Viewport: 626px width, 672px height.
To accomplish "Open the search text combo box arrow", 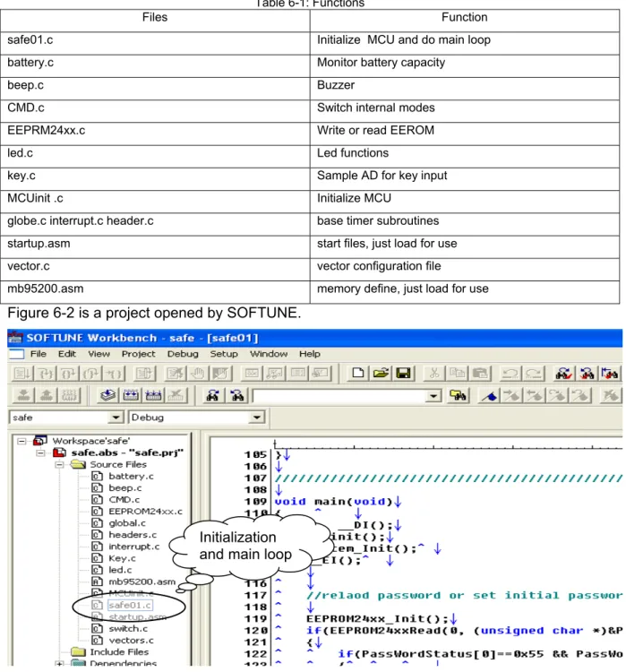I will coord(433,395).
